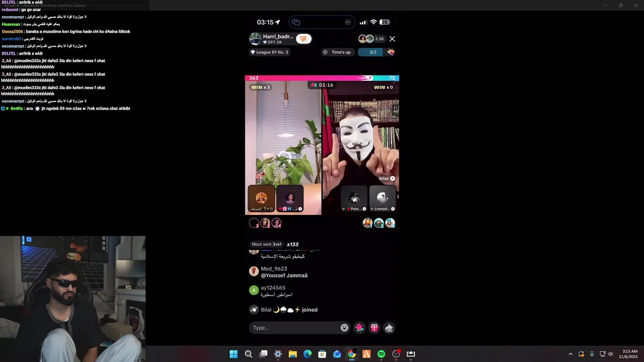Share the live with the arrow icon
The height and width of the screenshot is (362, 644).
tap(389, 328)
